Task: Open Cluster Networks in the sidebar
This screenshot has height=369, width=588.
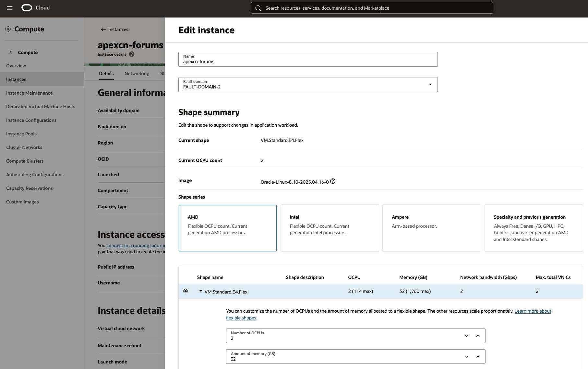Action: (24, 147)
